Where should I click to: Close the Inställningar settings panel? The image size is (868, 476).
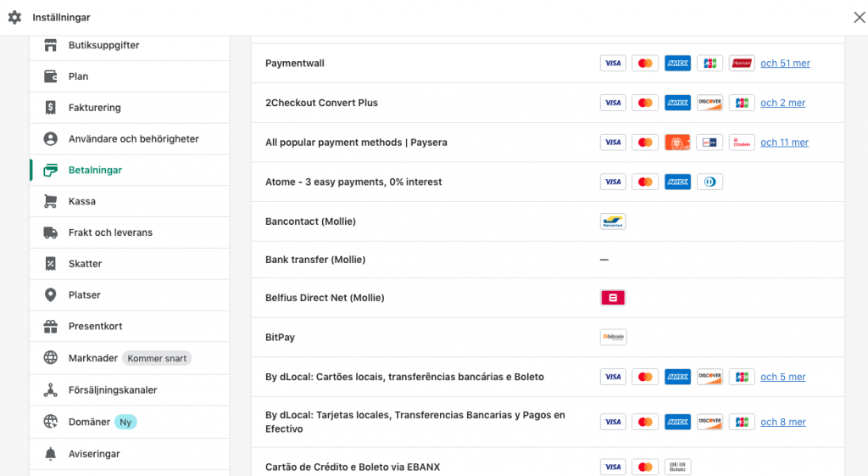(x=860, y=18)
